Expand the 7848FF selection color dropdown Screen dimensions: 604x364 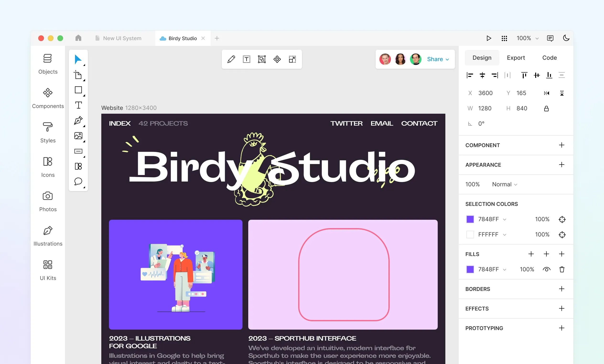(x=504, y=219)
